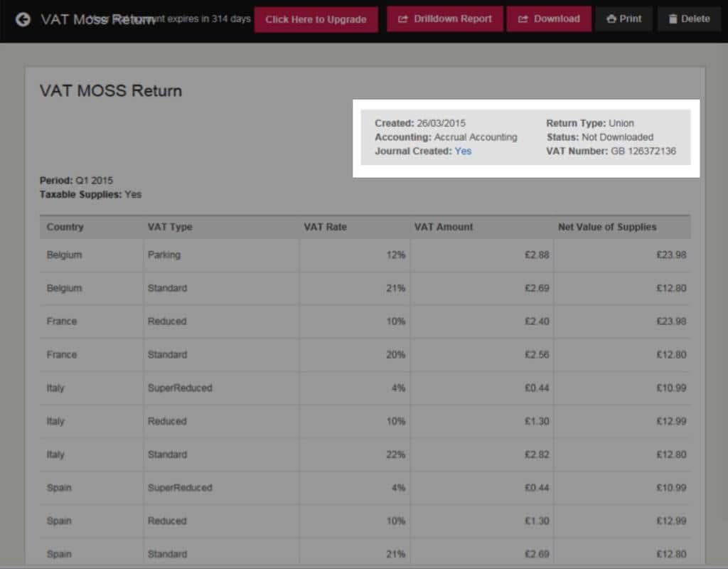Viewport: 728px width, 569px height.
Task: Click Here to Upgrade button
Action: click(316, 19)
